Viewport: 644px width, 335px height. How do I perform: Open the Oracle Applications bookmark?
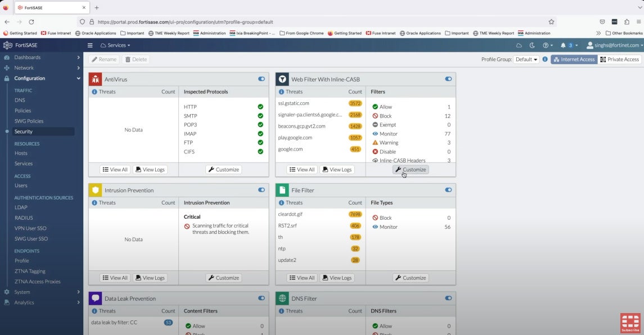(96, 33)
